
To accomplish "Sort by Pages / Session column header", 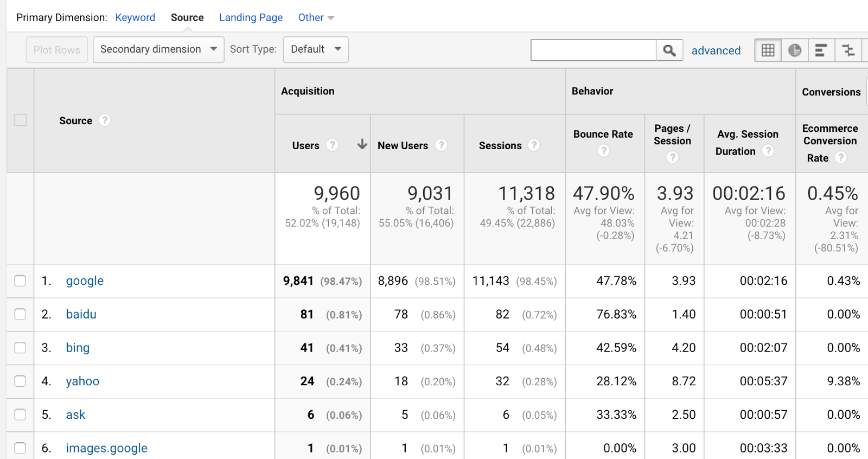I will [673, 135].
